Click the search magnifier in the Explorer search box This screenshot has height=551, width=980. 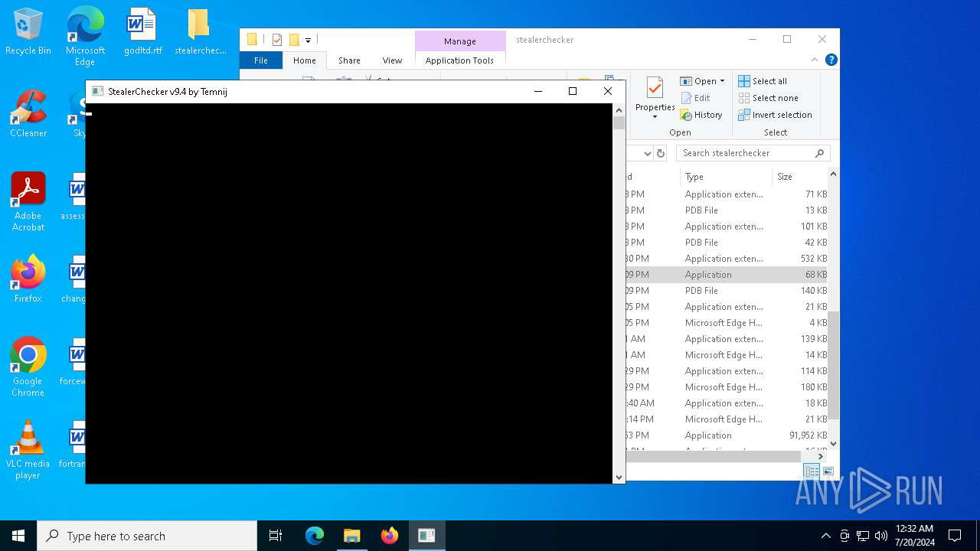[x=819, y=153]
